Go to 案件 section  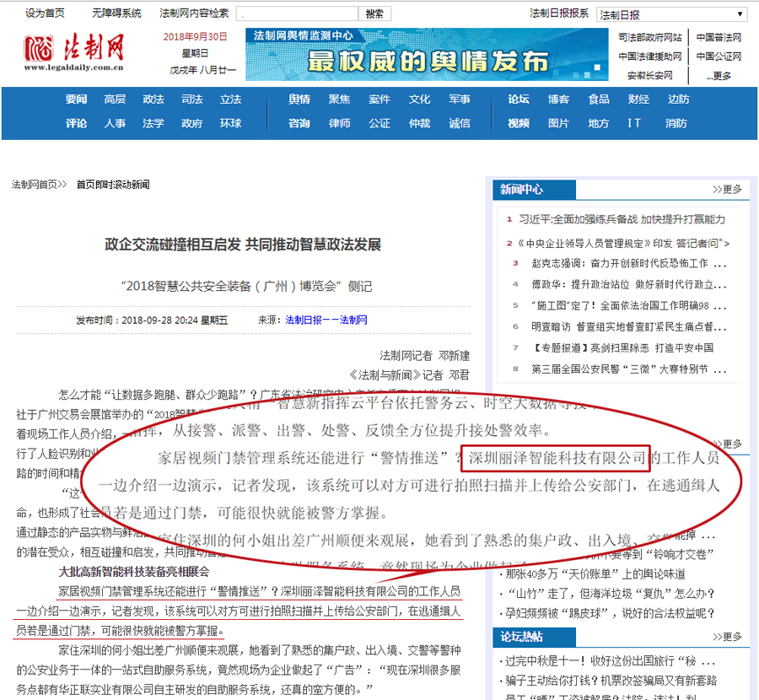tap(379, 100)
